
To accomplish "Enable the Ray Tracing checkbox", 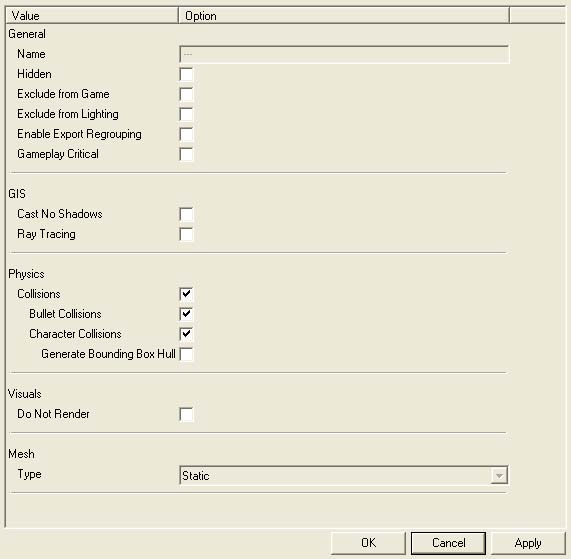I will point(186,235).
